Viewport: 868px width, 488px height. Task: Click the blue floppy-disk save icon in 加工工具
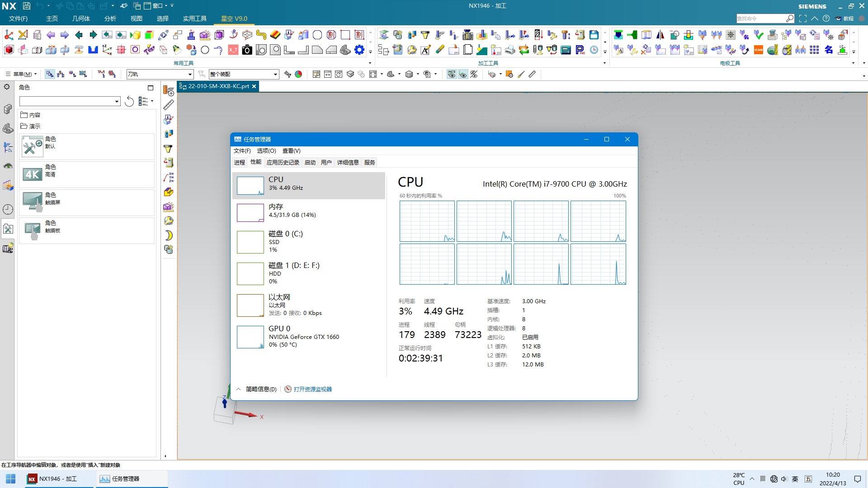pos(594,35)
